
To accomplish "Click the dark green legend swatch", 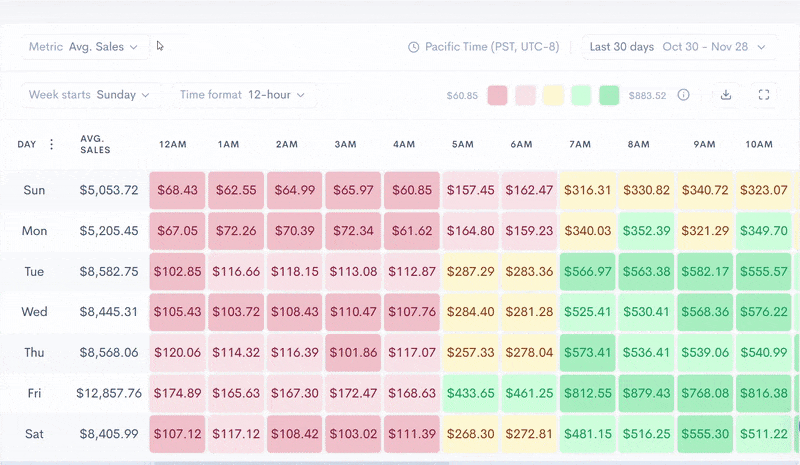I will pos(609,95).
